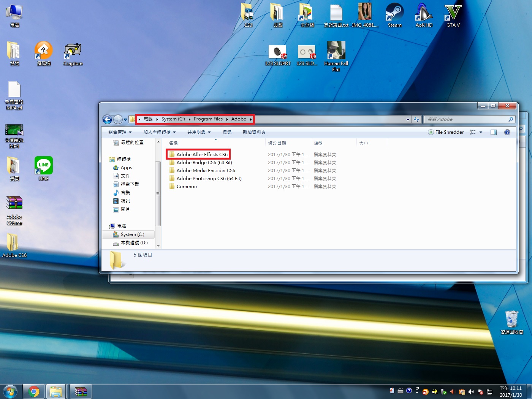Open the Ccapture desktop shortcut

[x=73, y=54]
